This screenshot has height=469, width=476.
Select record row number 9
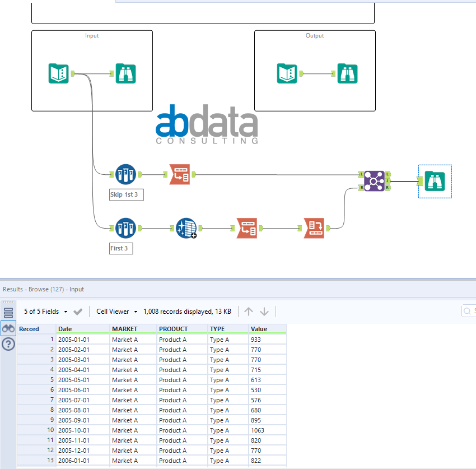[x=36, y=420]
